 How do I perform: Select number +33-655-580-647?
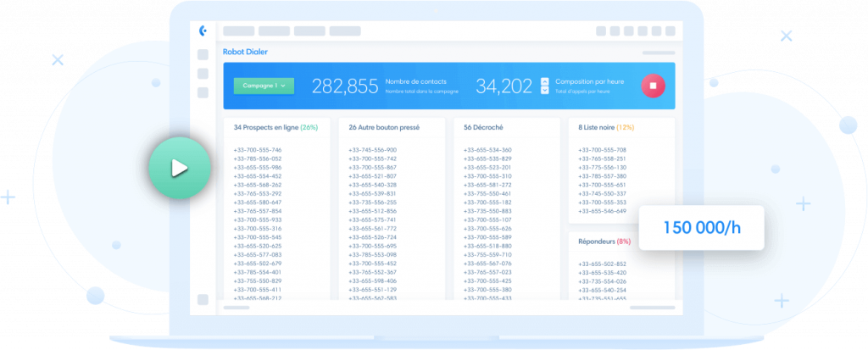pyautogui.click(x=258, y=203)
